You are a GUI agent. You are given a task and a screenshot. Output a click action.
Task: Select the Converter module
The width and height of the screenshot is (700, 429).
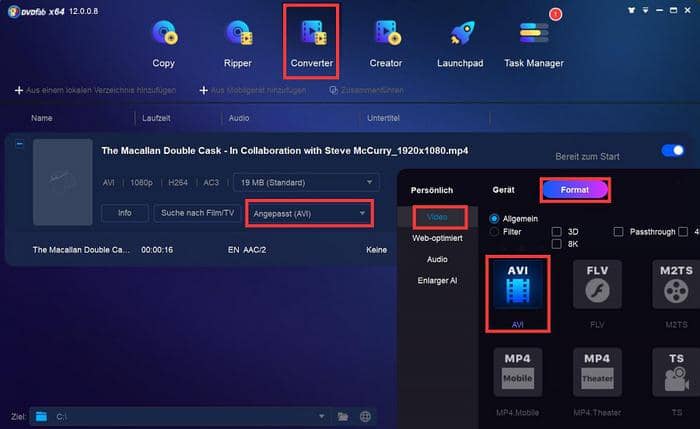pyautogui.click(x=311, y=44)
